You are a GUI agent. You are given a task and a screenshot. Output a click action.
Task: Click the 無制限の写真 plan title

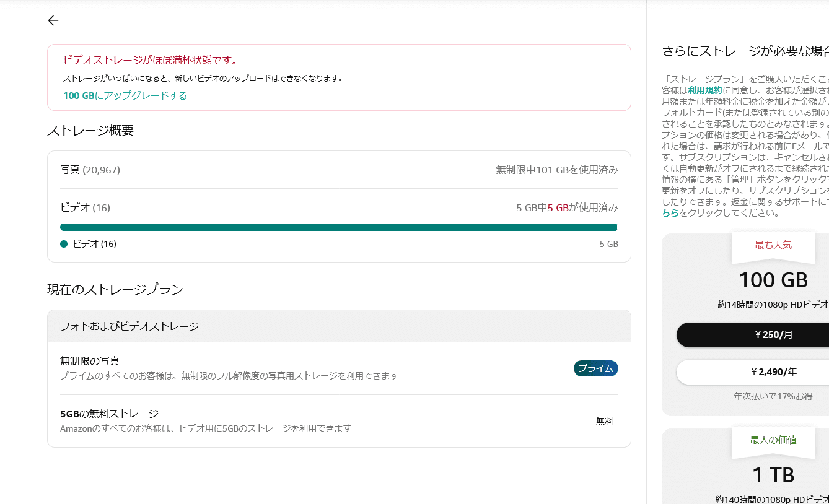[x=90, y=360]
